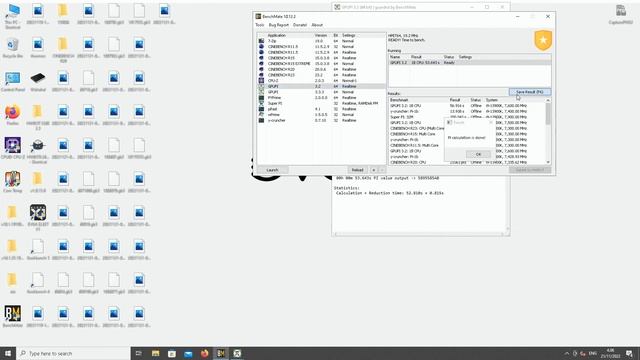Click the ENG language indicator in tray
640x360 pixels.
pyautogui.click(x=593, y=353)
